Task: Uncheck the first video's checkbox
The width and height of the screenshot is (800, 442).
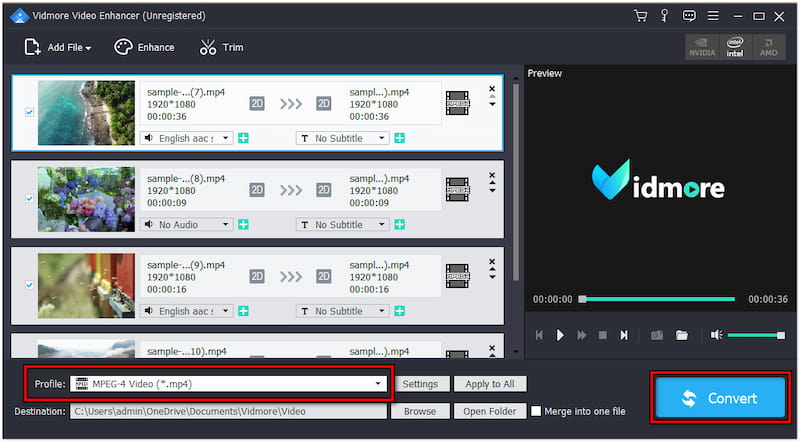Action: [x=28, y=112]
